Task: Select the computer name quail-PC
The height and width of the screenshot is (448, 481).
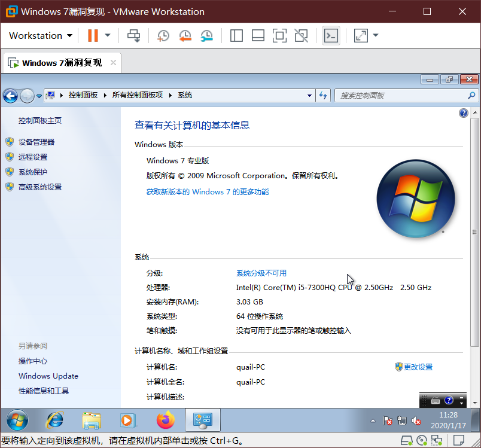Action: click(250, 367)
